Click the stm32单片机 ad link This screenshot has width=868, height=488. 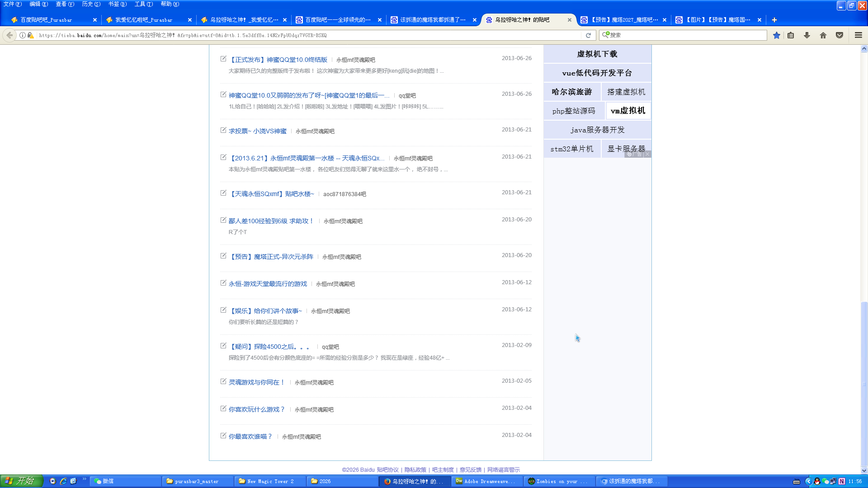572,149
